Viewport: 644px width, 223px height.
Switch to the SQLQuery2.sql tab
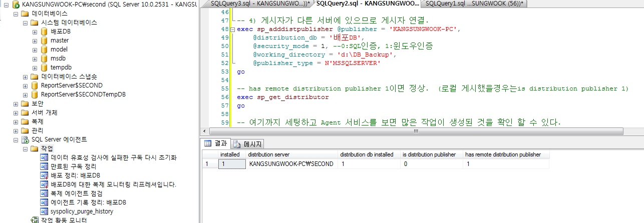coord(368,3)
